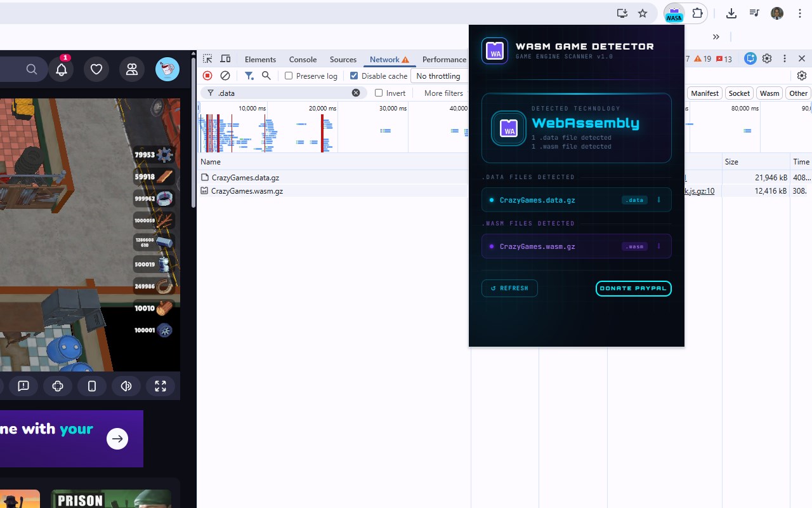Click CrazyGames.wasm.gz entry in the detector popup
Viewport: 812px width, 508px height.
(576, 246)
